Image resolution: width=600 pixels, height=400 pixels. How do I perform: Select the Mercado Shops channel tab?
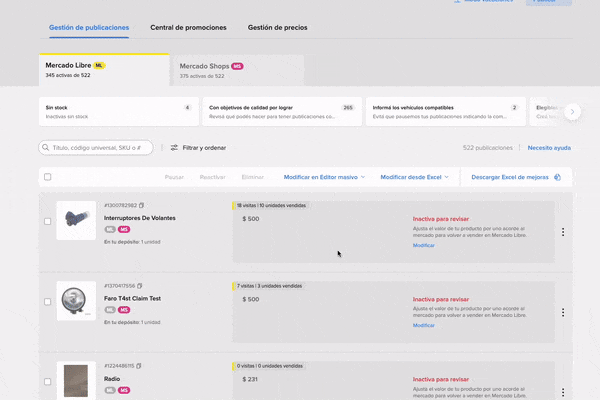tap(239, 70)
